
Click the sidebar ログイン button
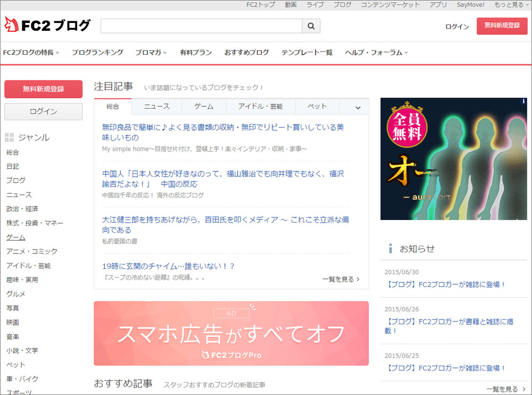click(44, 111)
